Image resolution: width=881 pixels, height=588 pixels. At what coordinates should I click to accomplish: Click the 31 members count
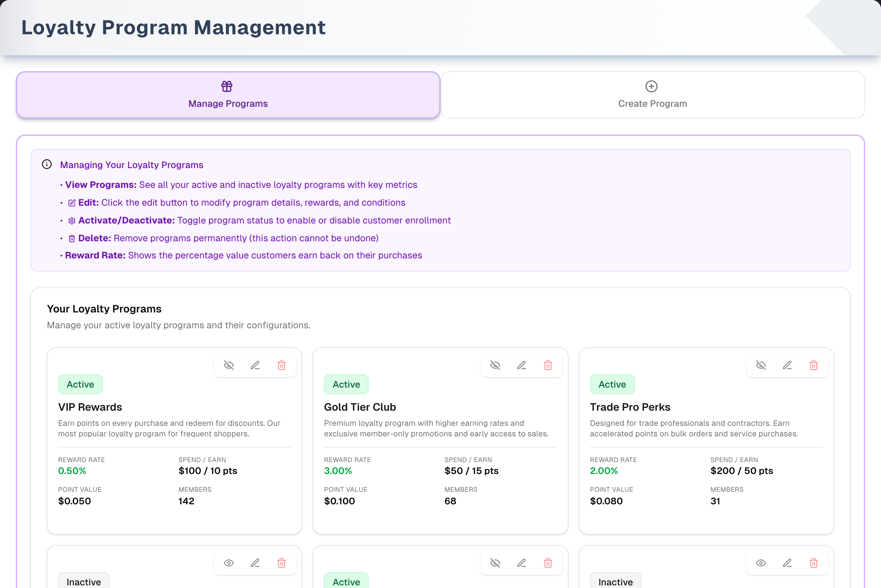(x=715, y=501)
